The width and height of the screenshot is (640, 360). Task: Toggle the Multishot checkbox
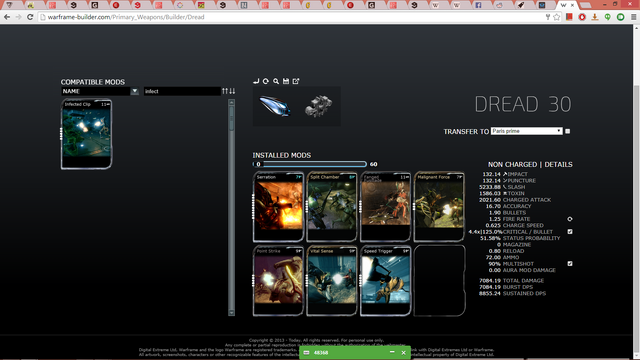[x=570, y=264]
